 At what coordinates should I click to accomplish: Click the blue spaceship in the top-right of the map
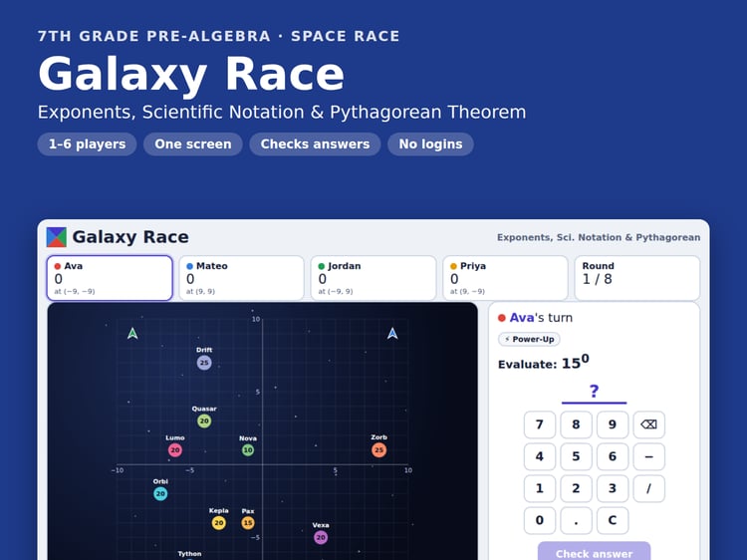tap(392, 334)
